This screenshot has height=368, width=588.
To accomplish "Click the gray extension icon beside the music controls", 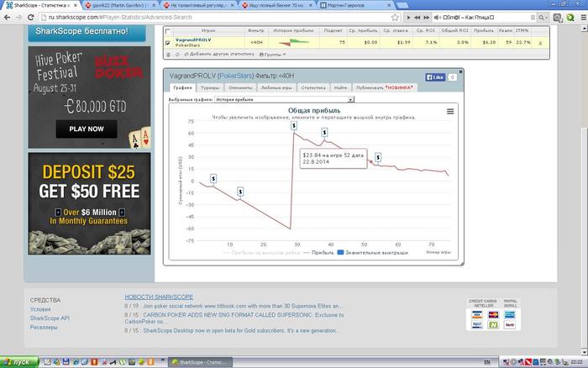I will pos(557,18).
